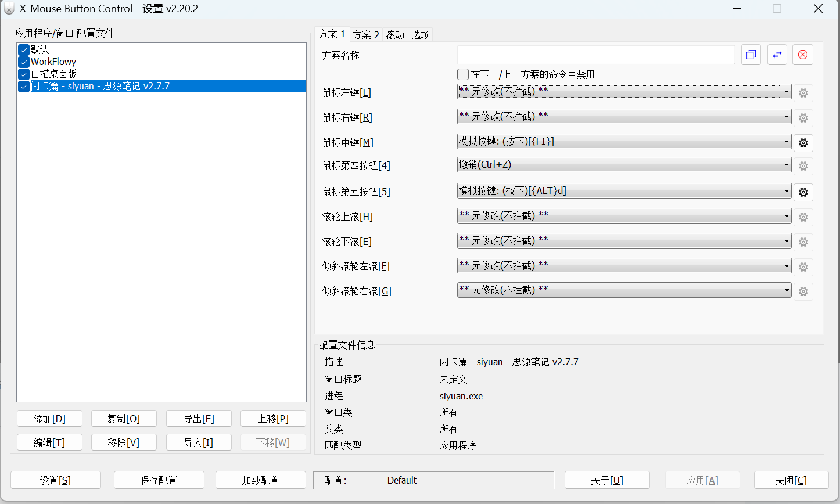Toggle the 白描桌面版 profile checkbox
Screen dimensions: 840x504
(24, 74)
